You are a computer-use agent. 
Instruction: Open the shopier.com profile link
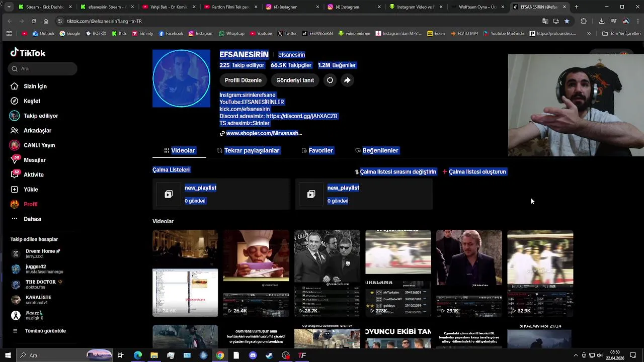261,133
